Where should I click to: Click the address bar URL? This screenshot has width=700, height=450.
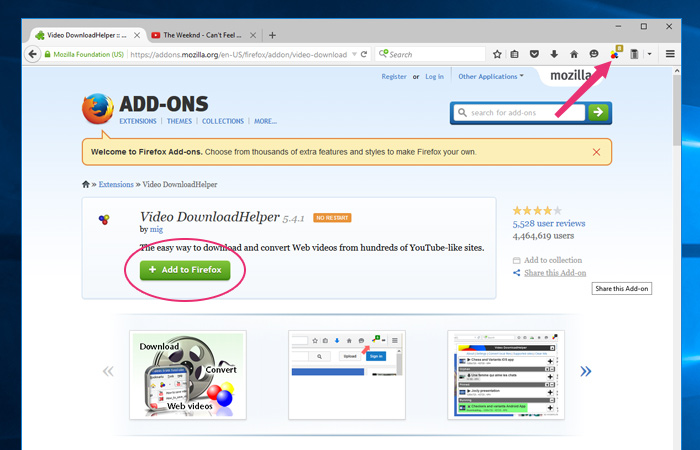point(238,54)
